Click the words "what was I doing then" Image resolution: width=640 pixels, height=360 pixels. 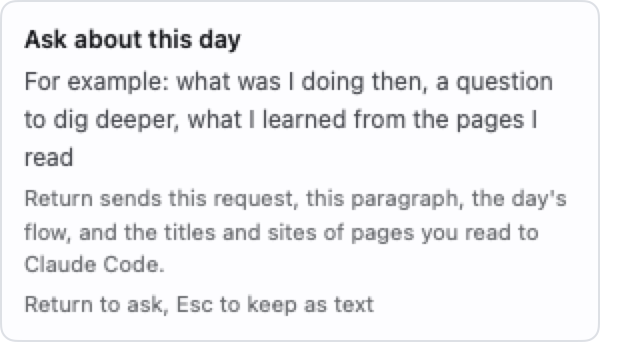tap(302, 82)
